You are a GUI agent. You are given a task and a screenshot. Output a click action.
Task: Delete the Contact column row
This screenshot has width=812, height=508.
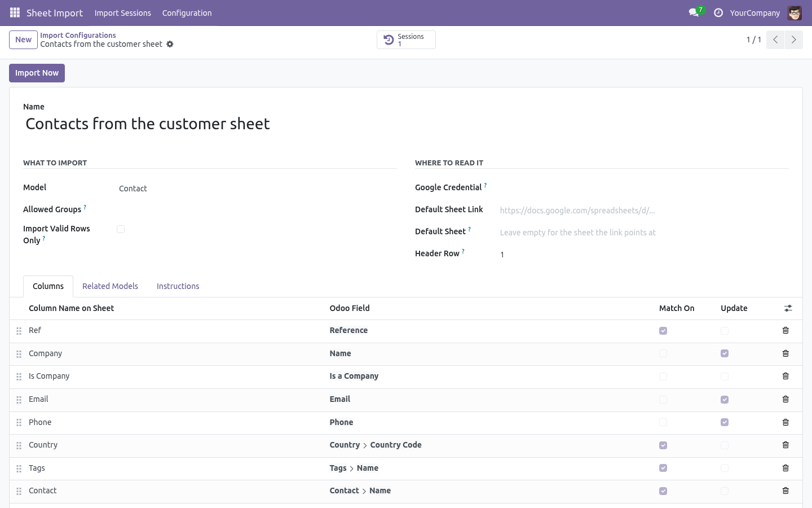[785, 491]
